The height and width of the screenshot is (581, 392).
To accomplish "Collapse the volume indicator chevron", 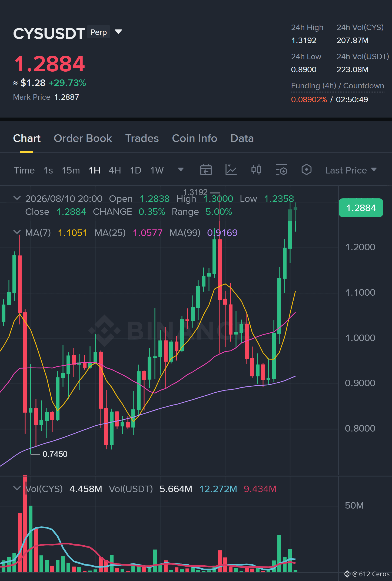I will coord(17,488).
